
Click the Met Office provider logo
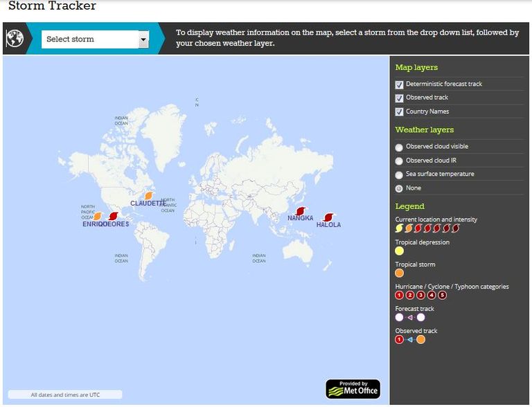tap(353, 389)
